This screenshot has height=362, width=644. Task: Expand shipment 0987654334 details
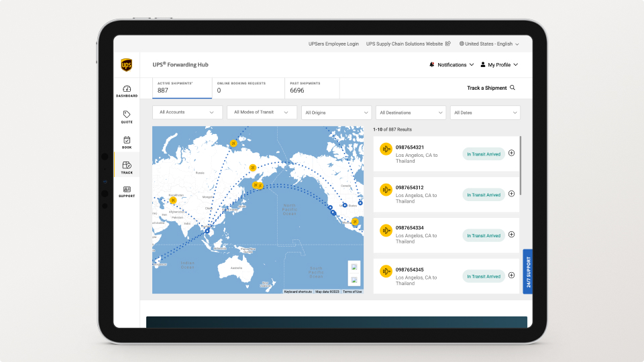(511, 235)
